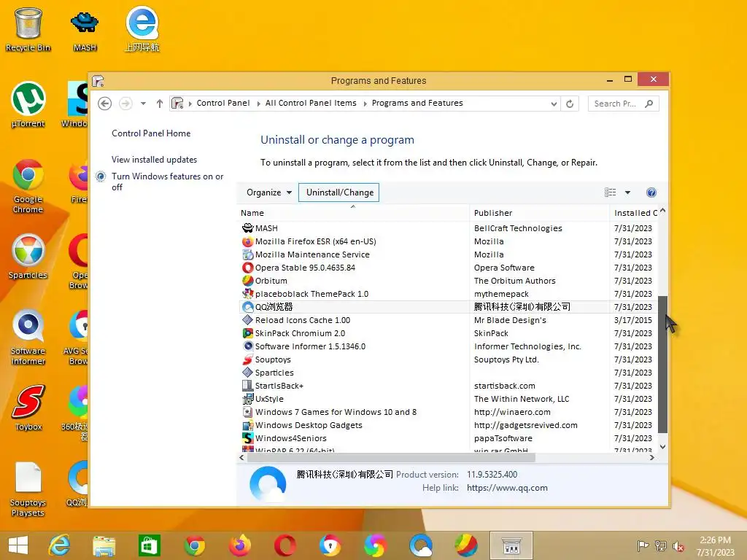Viewport: 747px width, 560px height.
Task: Launch µTorrent from the desktop
Action: point(28,105)
